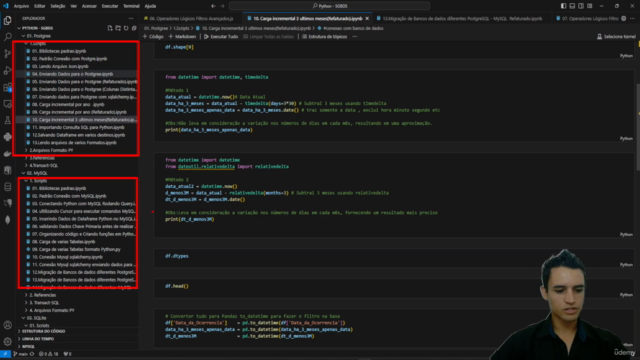Open the Run and Debug view icon

pos(7,71)
